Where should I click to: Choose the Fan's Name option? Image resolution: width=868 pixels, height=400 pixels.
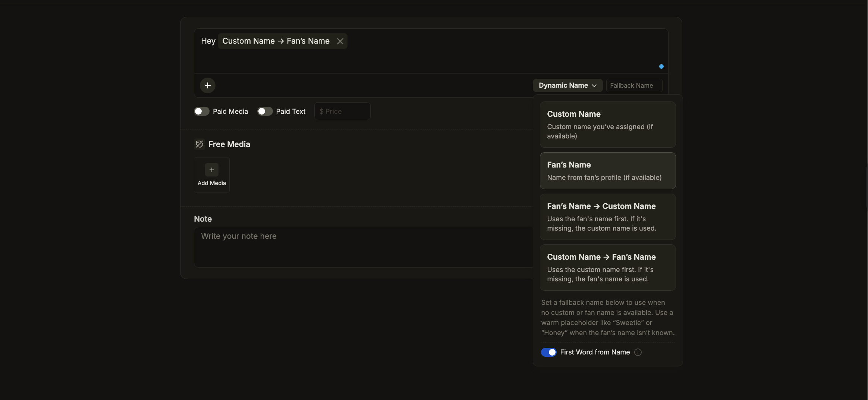click(607, 171)
